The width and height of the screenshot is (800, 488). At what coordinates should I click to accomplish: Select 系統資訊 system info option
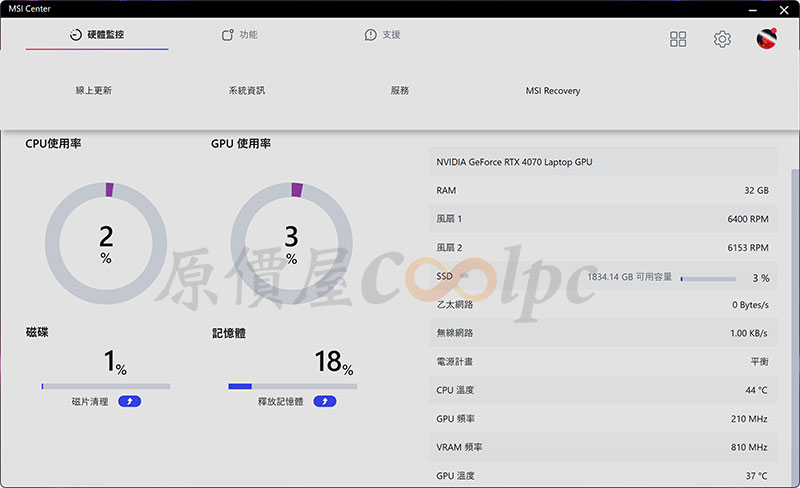coord(246,90)
